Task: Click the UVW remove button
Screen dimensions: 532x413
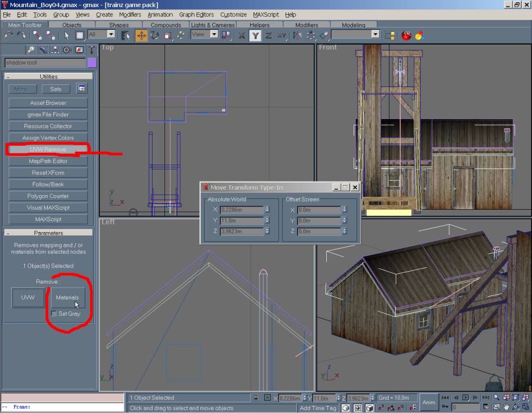Action: [28, 298]
